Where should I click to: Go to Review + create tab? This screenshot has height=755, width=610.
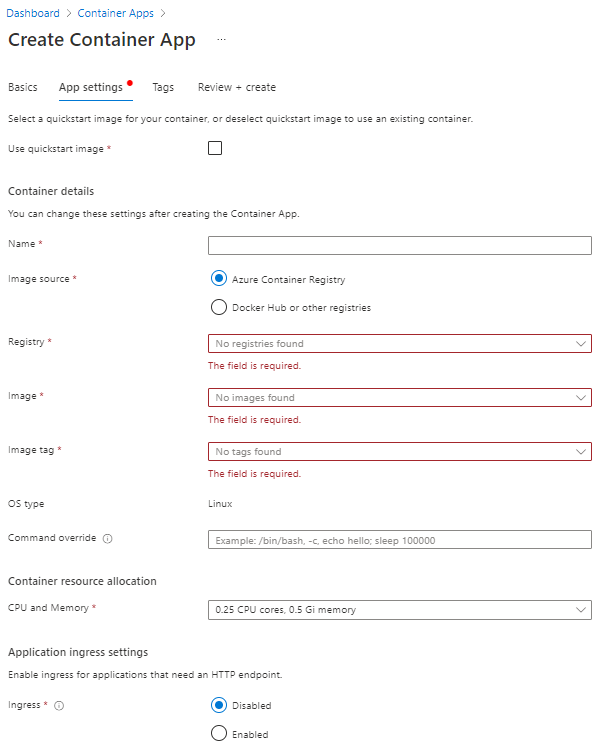click(237, 88)
